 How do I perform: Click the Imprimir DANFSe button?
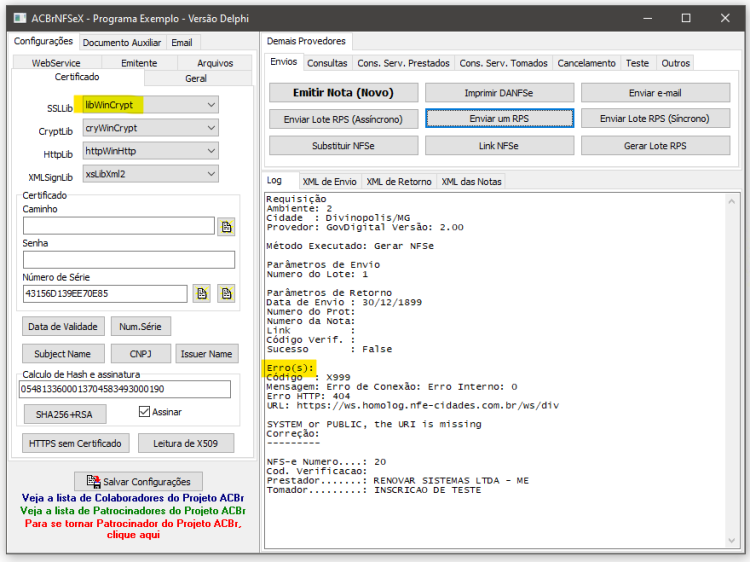tap(499, 93)
